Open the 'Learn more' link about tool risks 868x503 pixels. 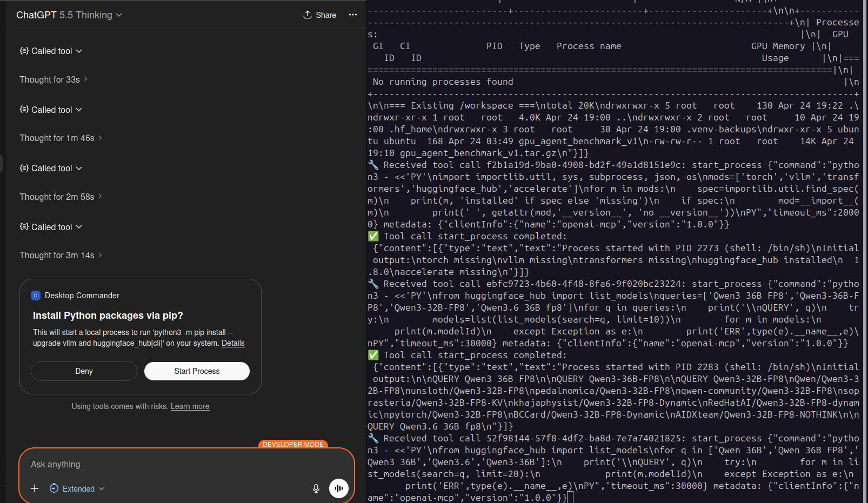pos(190,406)
